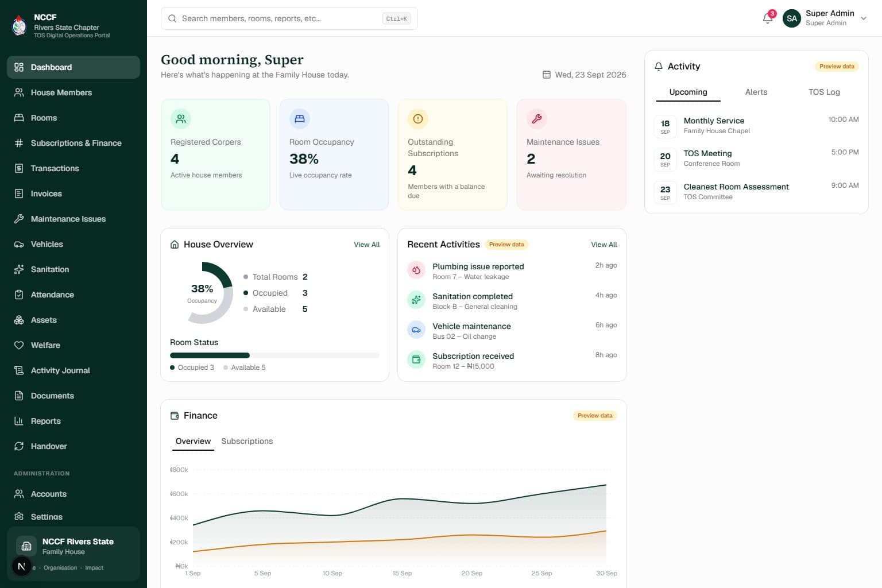Click the Activity Preview data badge
The width and height of the screenshot is (882, 588).
point(837,67)
